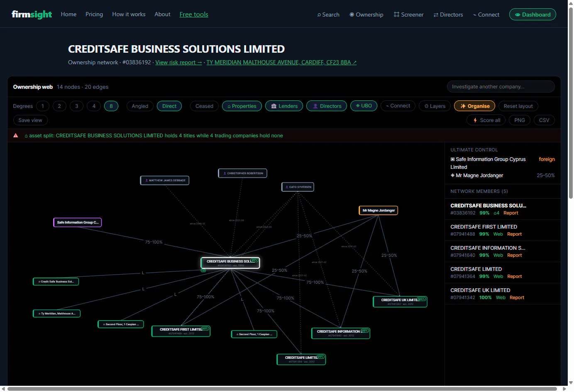Save the current view

pyautogui.click(x=30, y=120)
